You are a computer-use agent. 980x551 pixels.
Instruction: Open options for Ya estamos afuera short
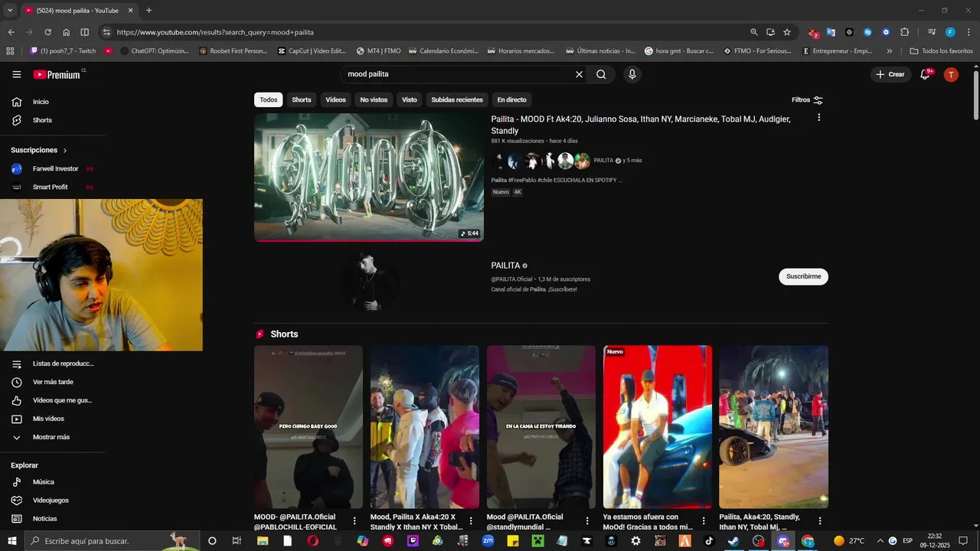pyautogui.click(x=704, y=520)
